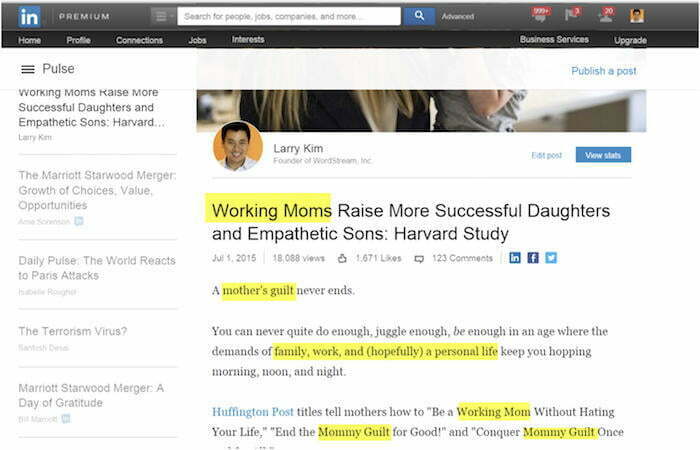Click Edit post

546,155
